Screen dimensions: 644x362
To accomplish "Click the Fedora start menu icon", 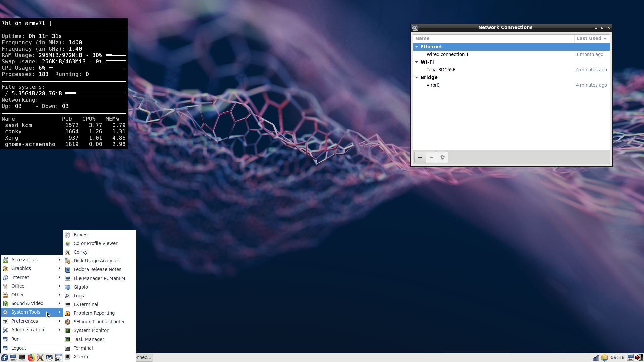I will tap(4, 358).
